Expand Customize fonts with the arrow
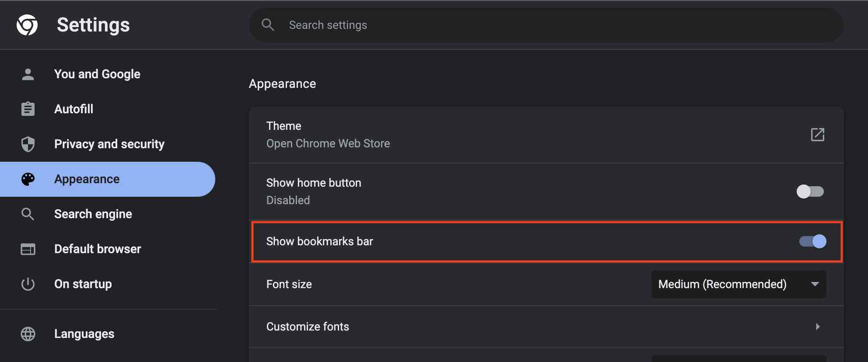 tap(817, 327)
